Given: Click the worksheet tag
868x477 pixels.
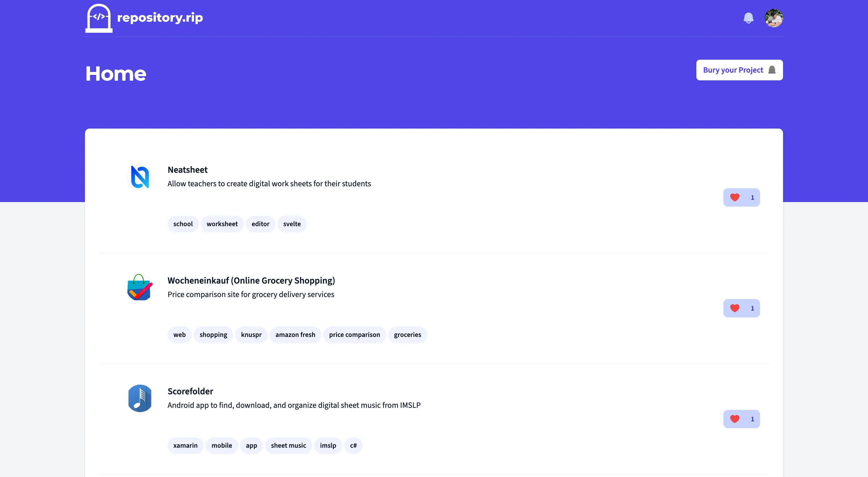Looking at the screenshot, I should click(x=222, y=224).
